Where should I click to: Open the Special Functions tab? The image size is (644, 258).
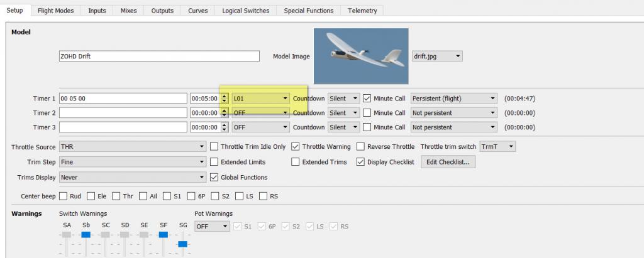pyautogui.click(x=308, y=11)
